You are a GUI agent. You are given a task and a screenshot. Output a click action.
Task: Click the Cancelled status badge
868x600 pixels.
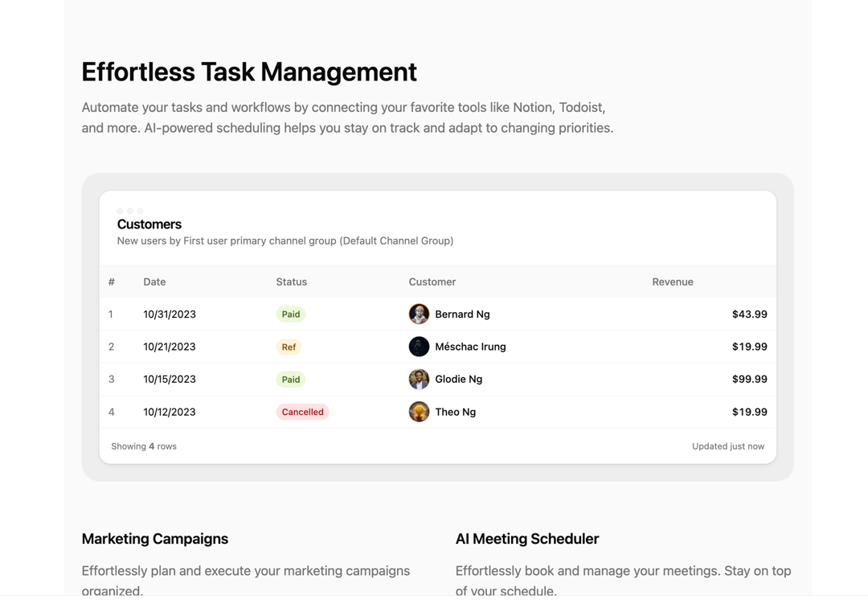click(x=302, y=412)
